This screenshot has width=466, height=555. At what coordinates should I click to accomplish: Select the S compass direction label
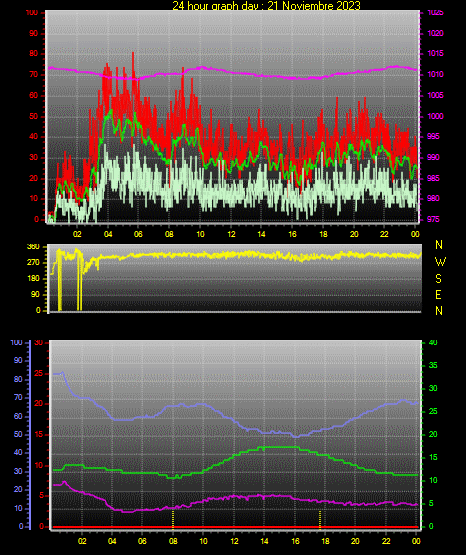(438, 279)
